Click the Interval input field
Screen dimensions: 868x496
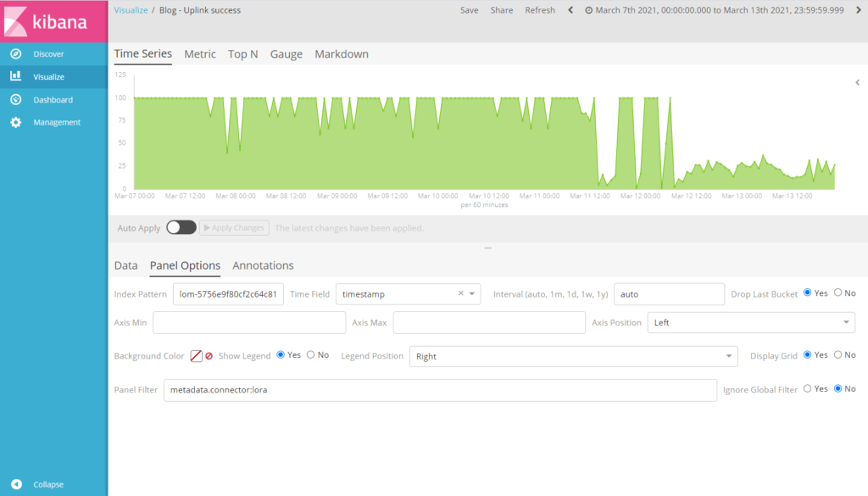pyautogui.click(x=670, y=294)
